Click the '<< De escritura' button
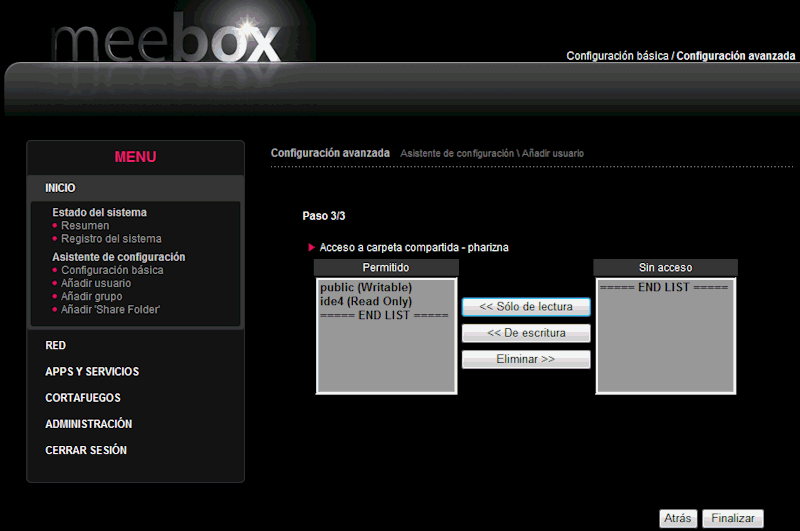Image resolution: width=800 pixels, height=531 pixels. point(526,333)
